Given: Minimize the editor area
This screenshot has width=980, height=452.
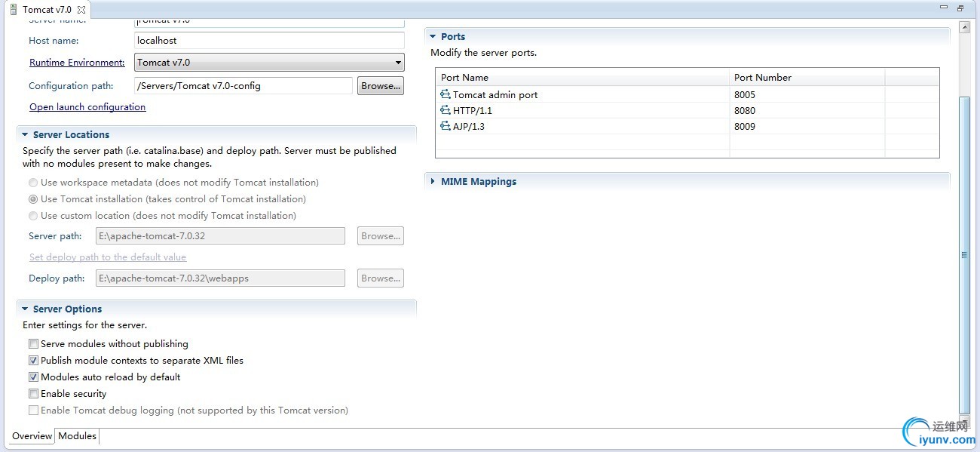Looking at the screenshot, I should [x=943, y=8].
